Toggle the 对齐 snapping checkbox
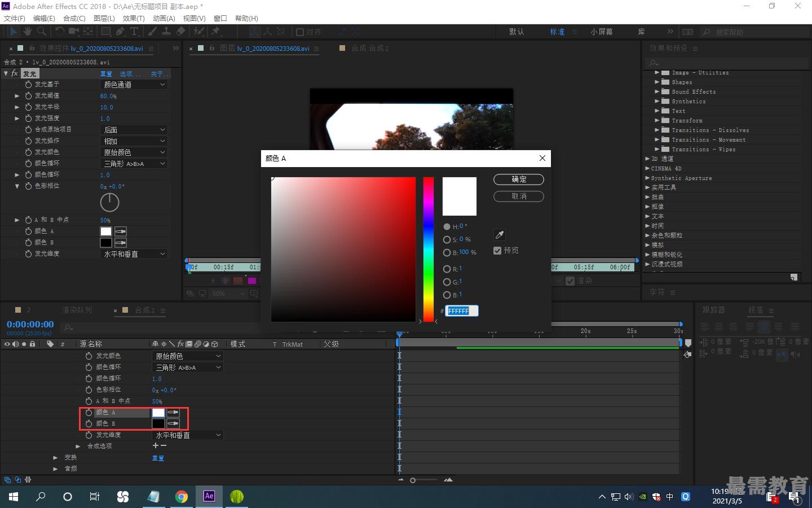This screenshot has height=508, width=812. tap(300, 32)
